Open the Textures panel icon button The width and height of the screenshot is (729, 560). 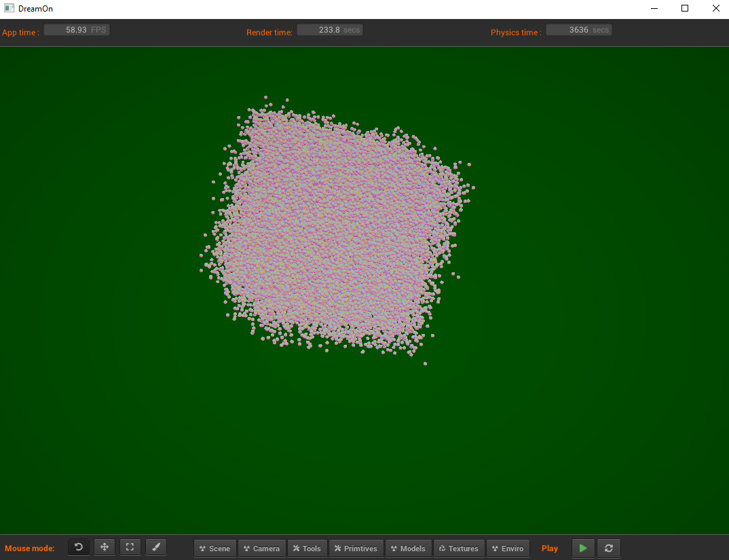pyautogui.click(x=458, y=548)
